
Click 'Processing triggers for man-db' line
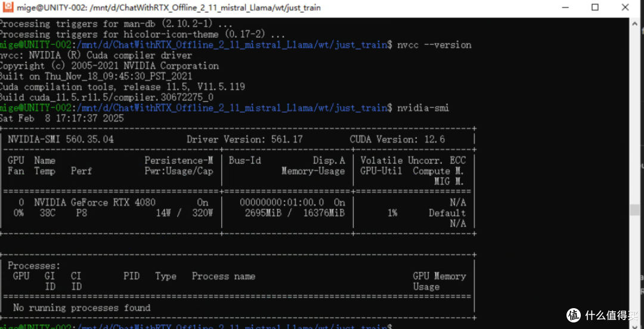tap(116, 24)
